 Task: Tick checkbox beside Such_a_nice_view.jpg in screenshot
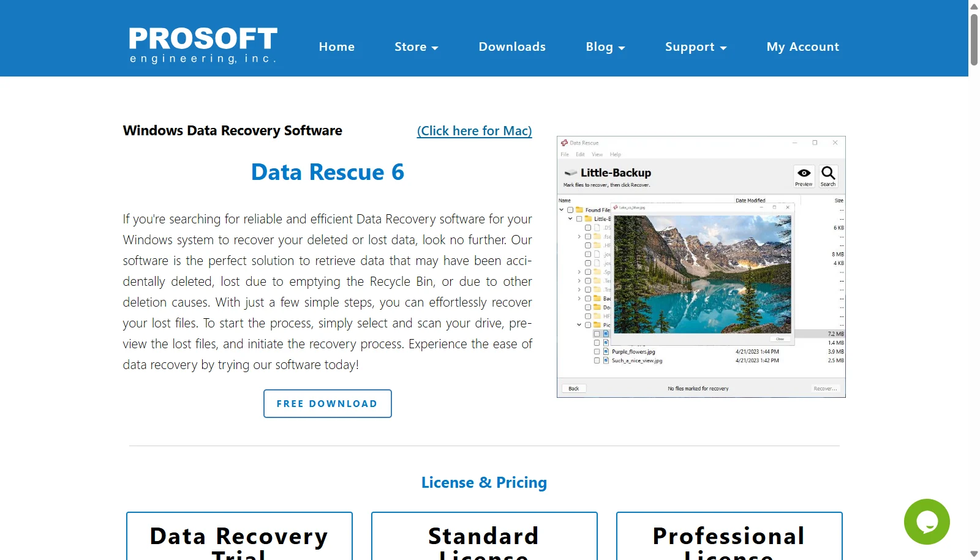coord(597,360)
